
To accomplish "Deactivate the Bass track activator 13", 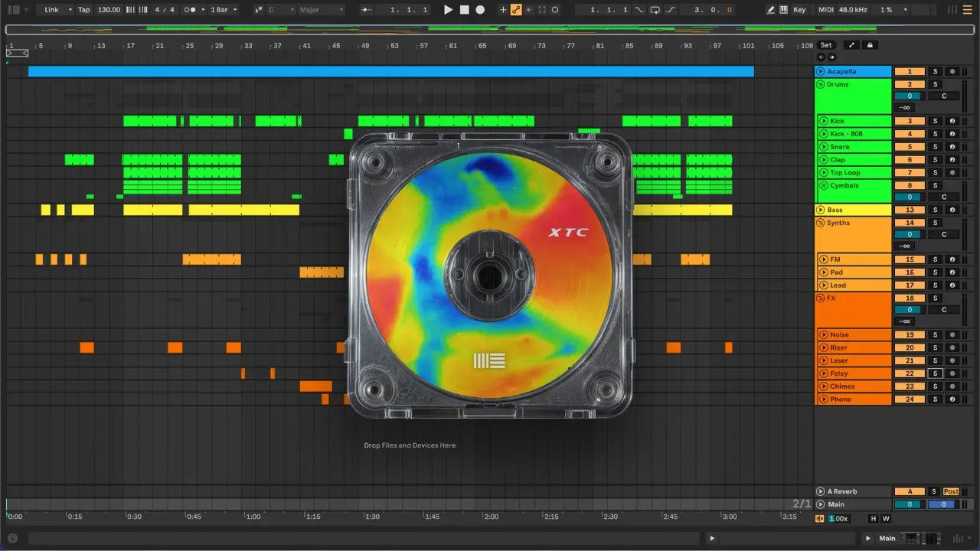I will coord(910,210).
